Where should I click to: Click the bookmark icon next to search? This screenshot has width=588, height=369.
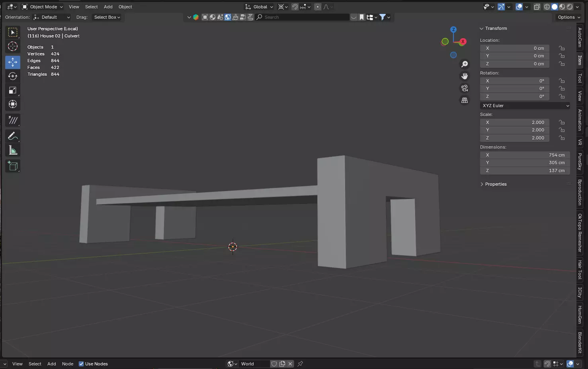[361, 17]
